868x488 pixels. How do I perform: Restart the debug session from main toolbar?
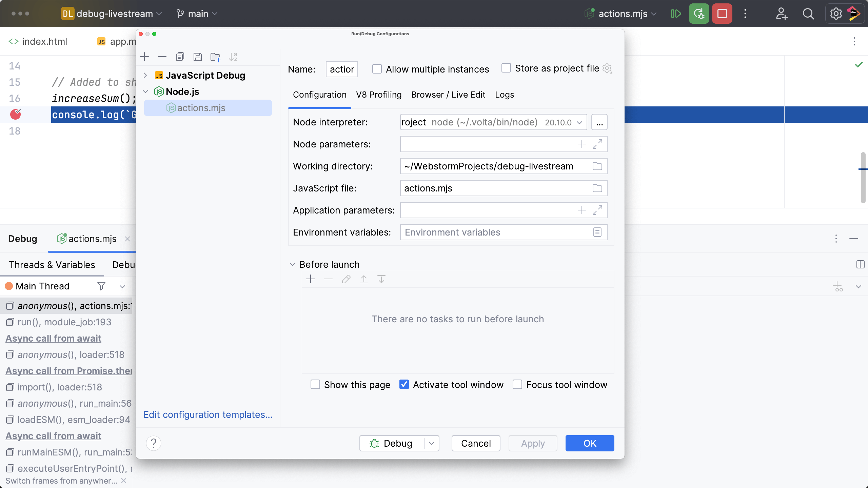click(698, 14)
